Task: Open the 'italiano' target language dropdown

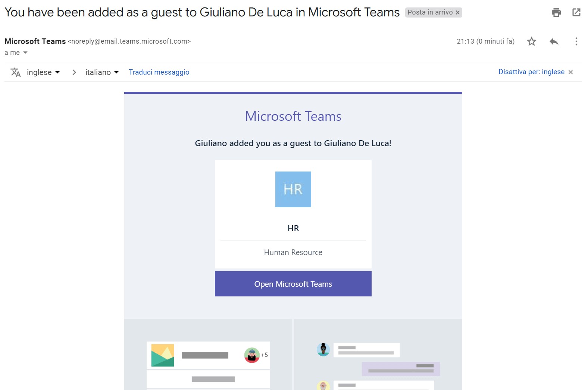Action: pos(102,72)
